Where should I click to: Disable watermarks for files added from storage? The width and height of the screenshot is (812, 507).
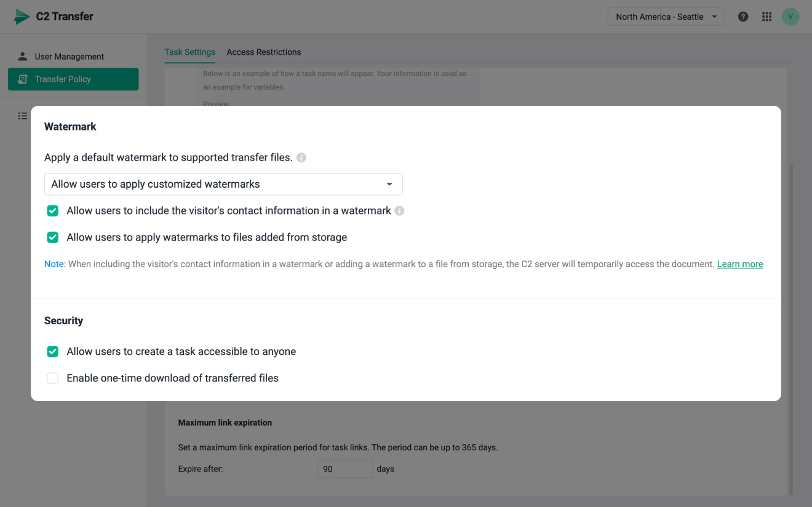(x=52, y=237)
